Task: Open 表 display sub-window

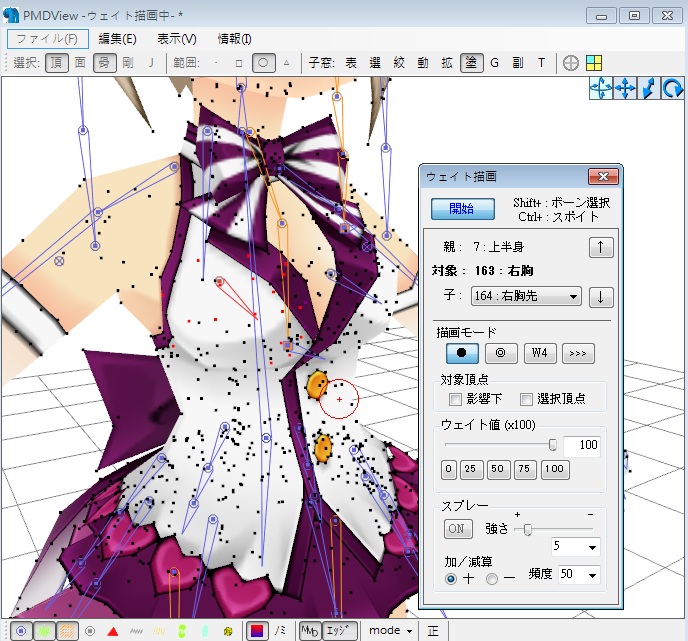Action: pos(351,63)
